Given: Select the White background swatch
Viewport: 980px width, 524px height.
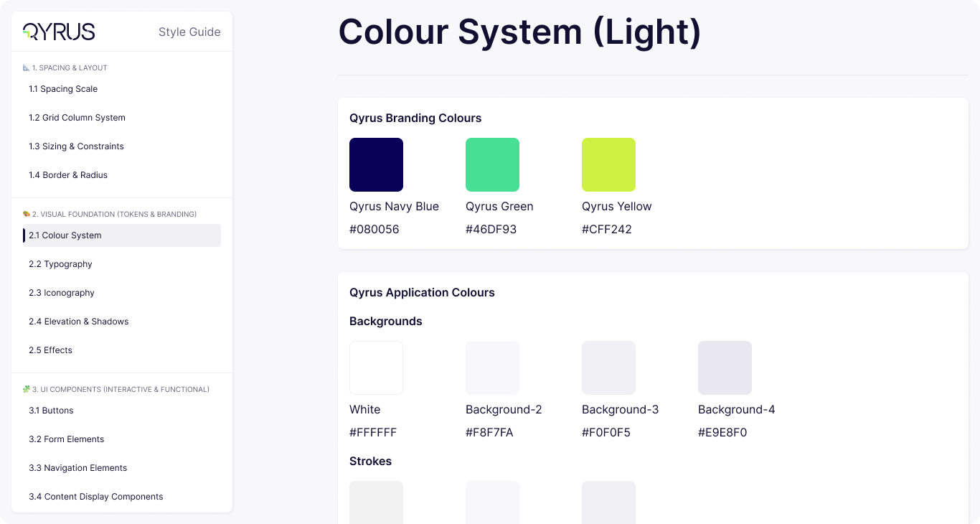Looking at the screenshot, I should tap(376, 368).
